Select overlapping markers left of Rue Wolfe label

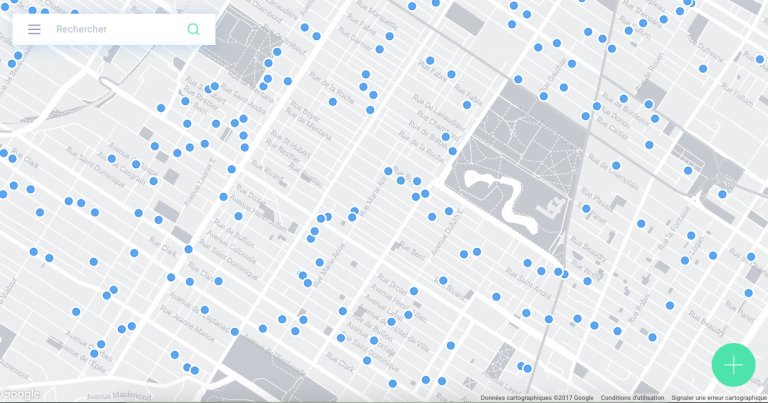point(562,272)
